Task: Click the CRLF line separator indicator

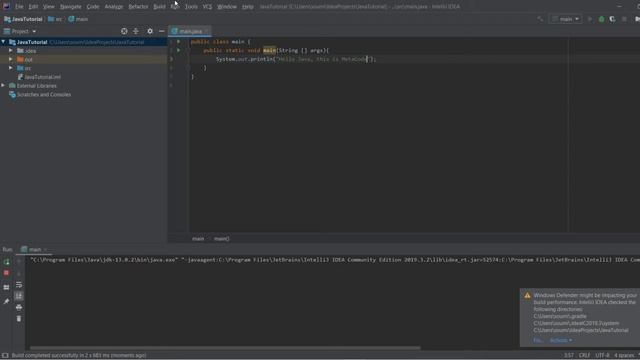Action: click(x=584, y=355)
